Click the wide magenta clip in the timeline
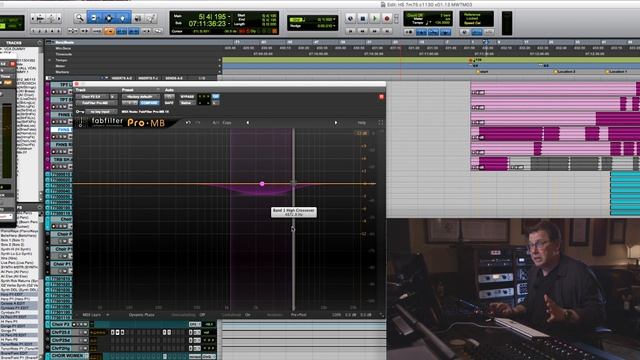 (x=511, y=133)
